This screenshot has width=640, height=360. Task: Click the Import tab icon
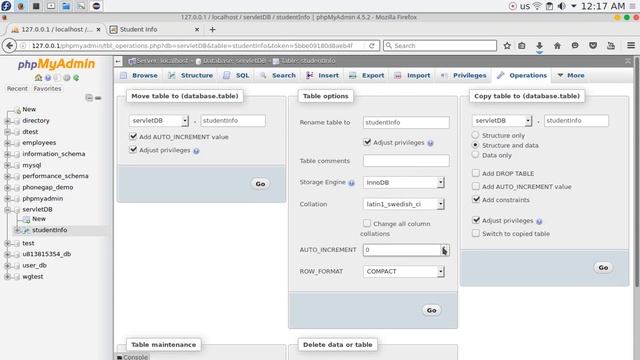point(398,76)
